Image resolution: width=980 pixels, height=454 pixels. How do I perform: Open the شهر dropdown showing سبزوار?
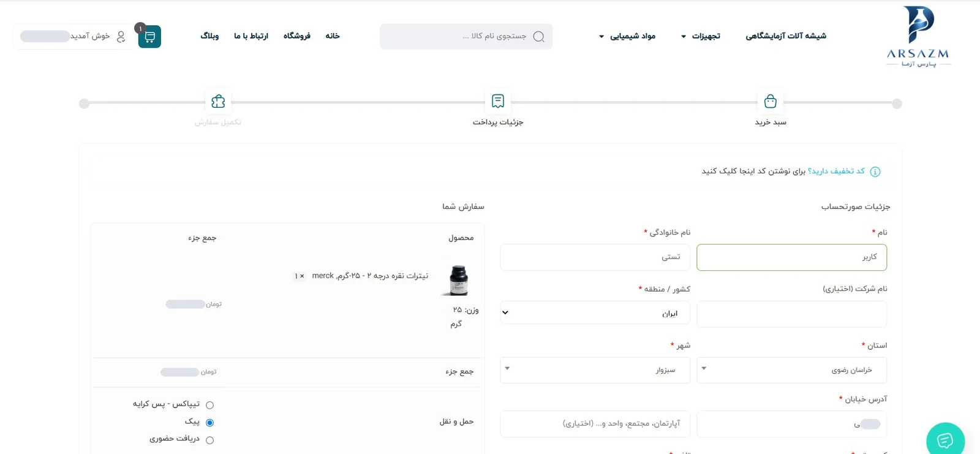(x=595, y=370)
